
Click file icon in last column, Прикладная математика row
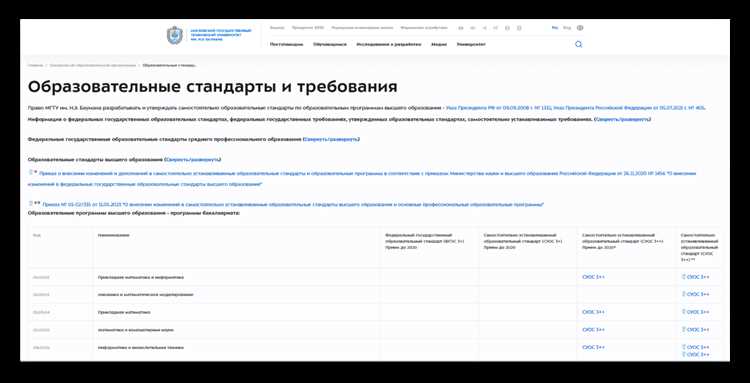(684, 312)
